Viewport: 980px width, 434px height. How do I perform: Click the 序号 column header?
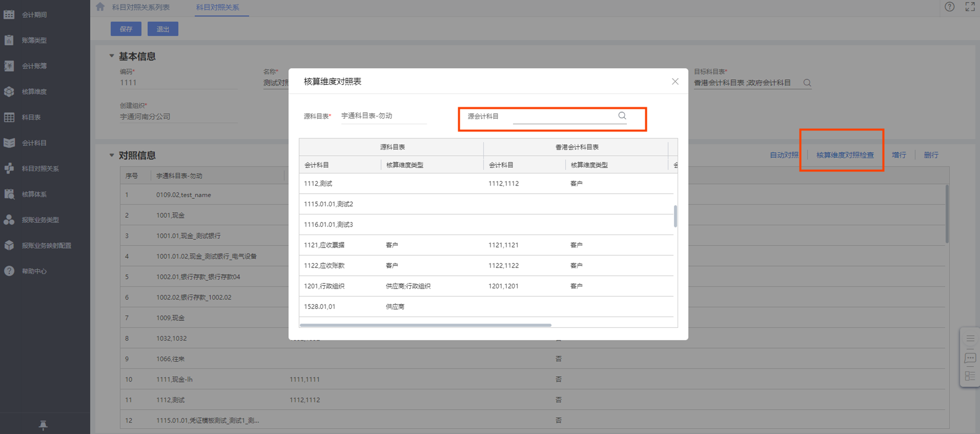click(x=135, y=176)
